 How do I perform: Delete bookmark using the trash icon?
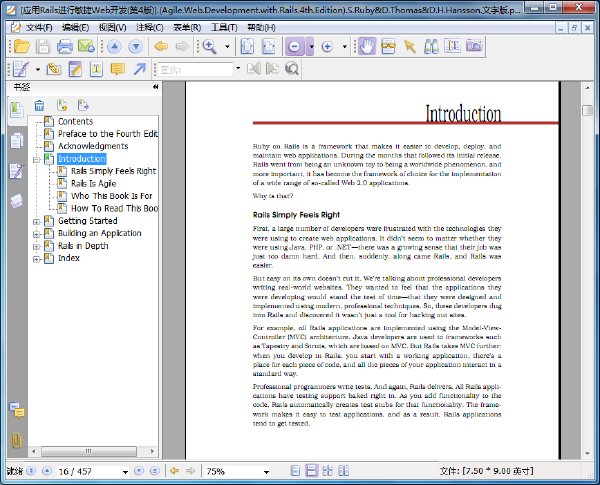(x=39, y=105)
